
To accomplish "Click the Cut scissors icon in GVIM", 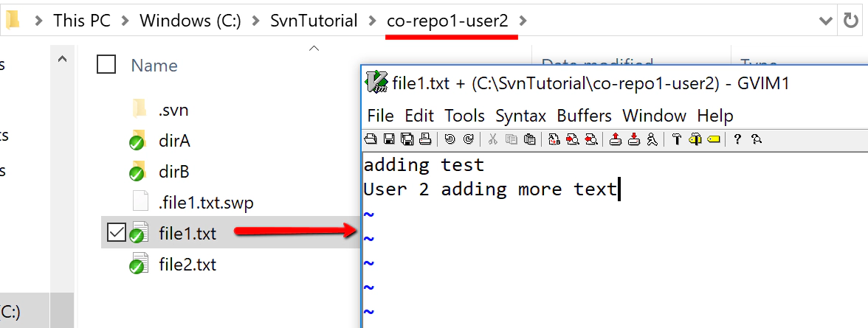I will pyautogui.click(x=493, y=139).
